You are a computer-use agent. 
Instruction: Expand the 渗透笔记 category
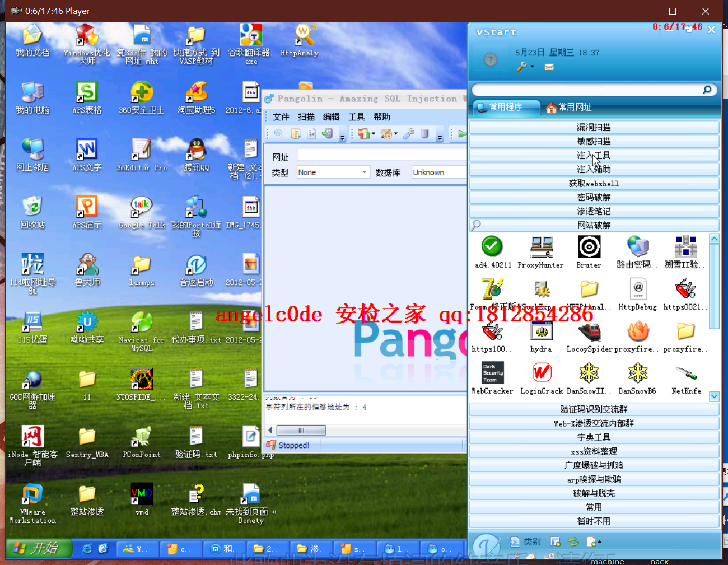[594, 211]
